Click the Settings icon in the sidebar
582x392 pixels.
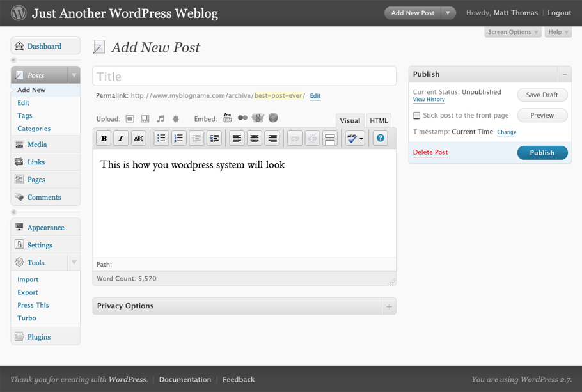click(19, 244)
